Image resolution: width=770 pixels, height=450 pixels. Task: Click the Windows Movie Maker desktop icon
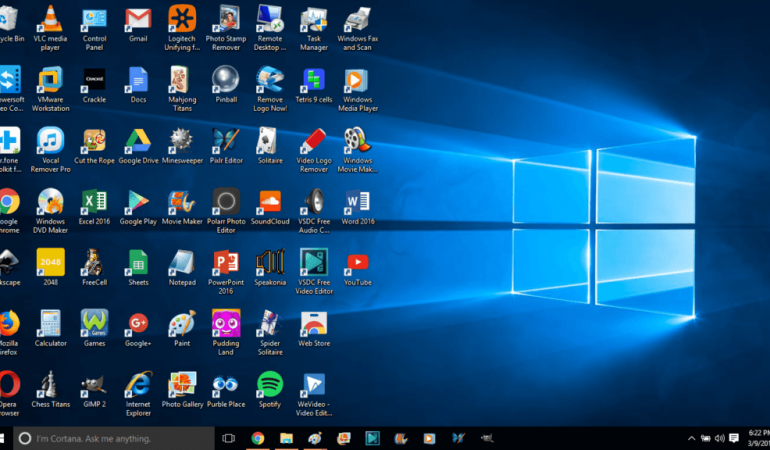pyautogui.click(x=358, y=141)
